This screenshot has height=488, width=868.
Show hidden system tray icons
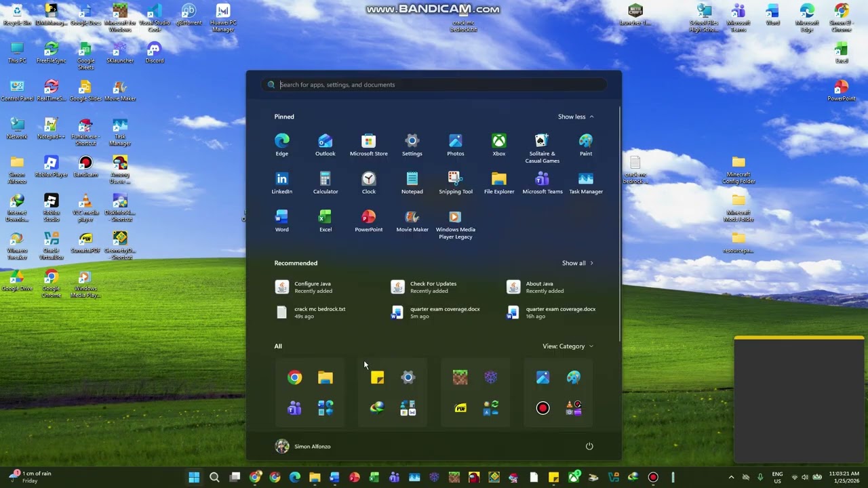tap(731, 477)
